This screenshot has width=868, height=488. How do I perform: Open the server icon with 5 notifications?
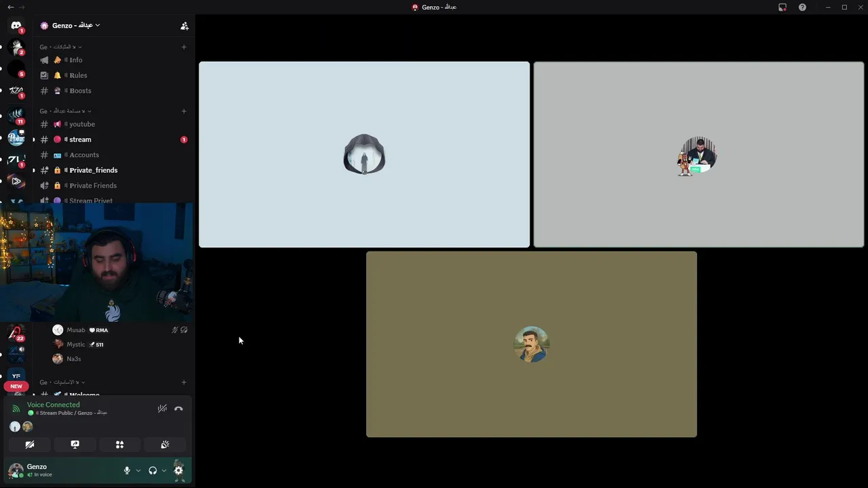(16, 68)
